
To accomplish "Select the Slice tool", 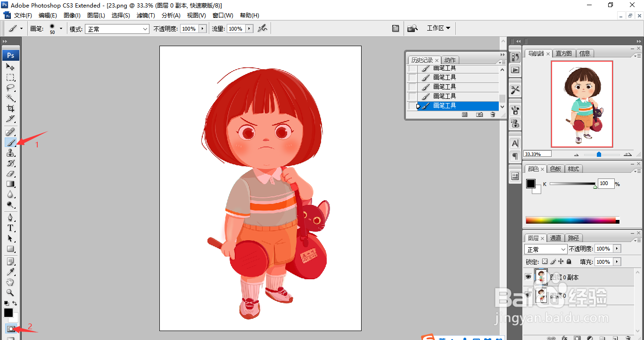I will 10,119.
